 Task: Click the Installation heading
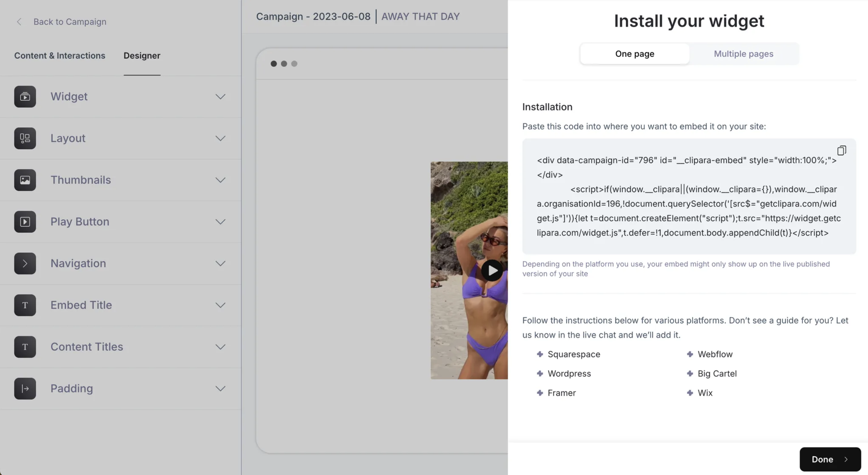pos(547,107)
